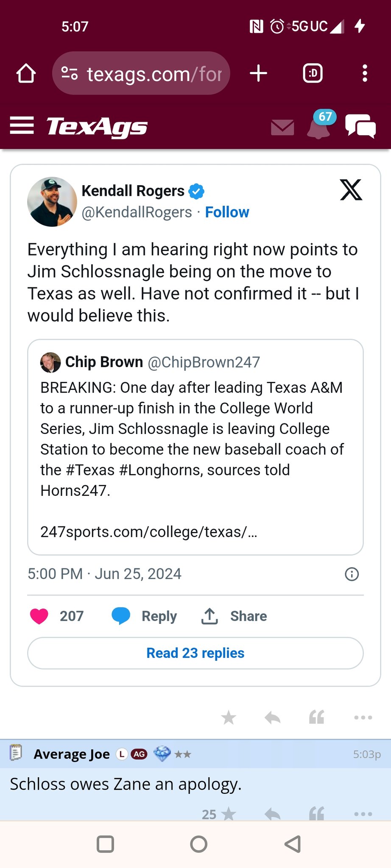This screenshot has height=868, width=391.
Task: Star the post containing the tweet
Action: tap(229, 718)
